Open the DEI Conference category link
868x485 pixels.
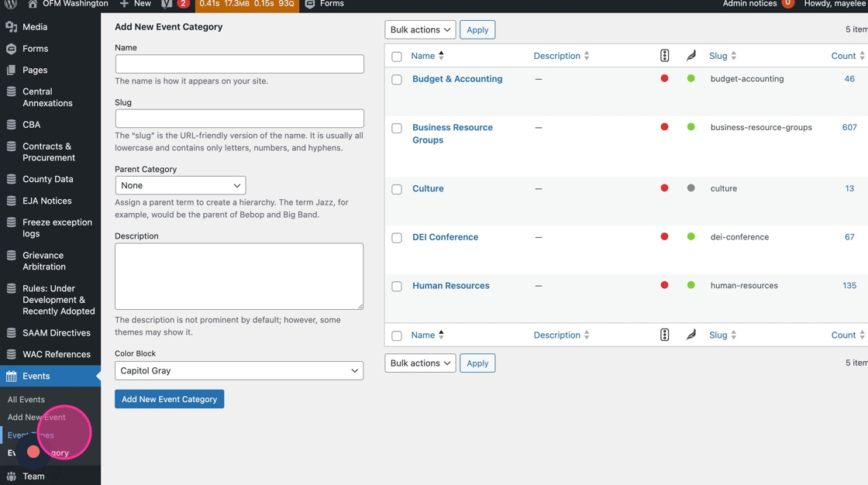[x=445, y=237]
